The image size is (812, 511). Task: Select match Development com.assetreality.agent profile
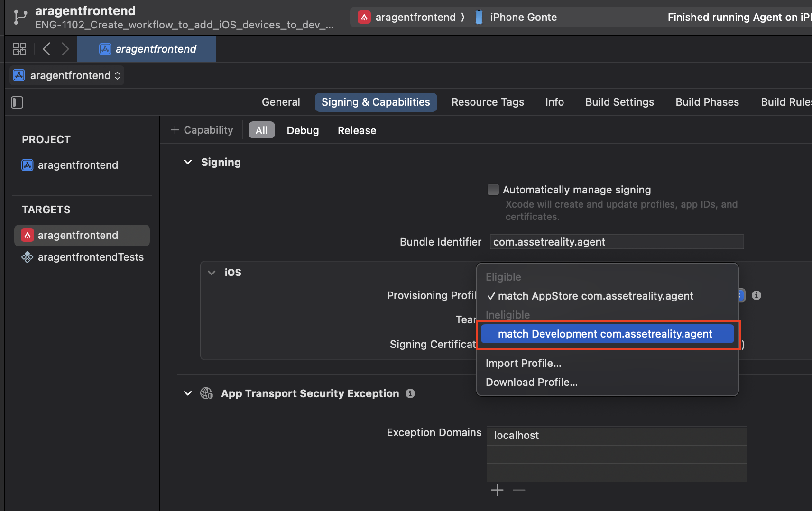click(x=605, y=334)
